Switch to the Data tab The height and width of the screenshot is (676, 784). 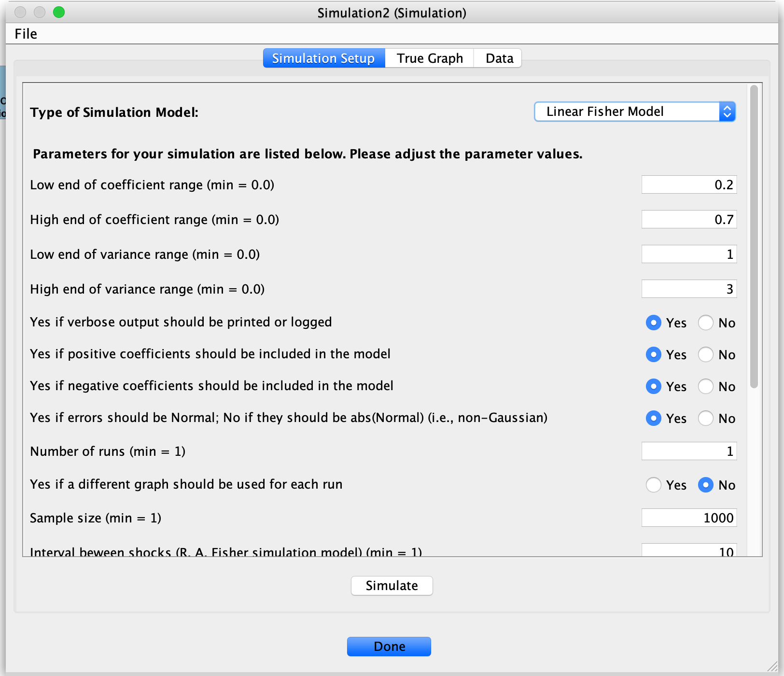pos(498,58)
